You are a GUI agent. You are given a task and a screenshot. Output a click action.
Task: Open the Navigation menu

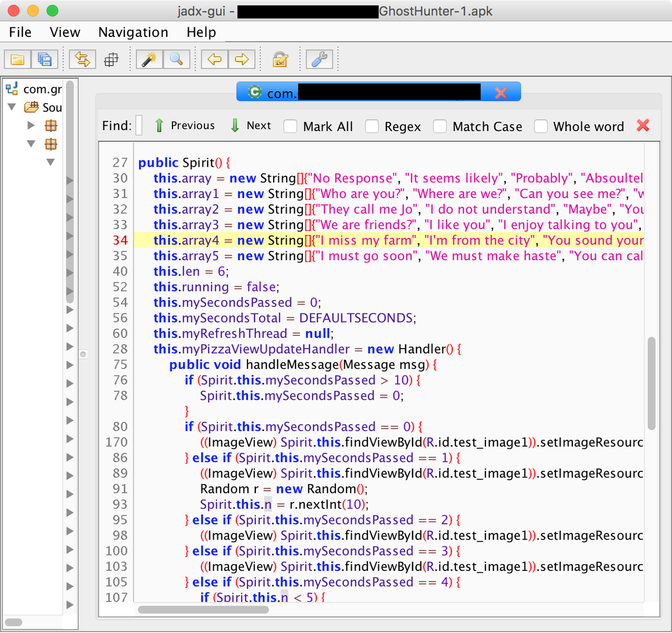pyautogui.click(x=133, y=32)
